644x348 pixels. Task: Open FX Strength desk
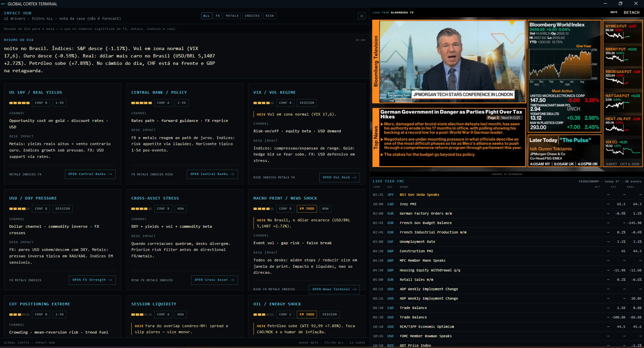point(92,280)
